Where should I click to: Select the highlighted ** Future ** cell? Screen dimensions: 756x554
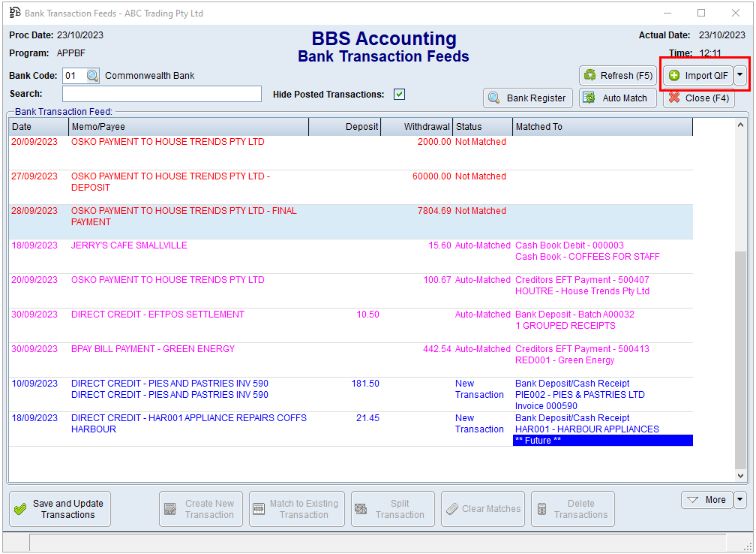602,441
